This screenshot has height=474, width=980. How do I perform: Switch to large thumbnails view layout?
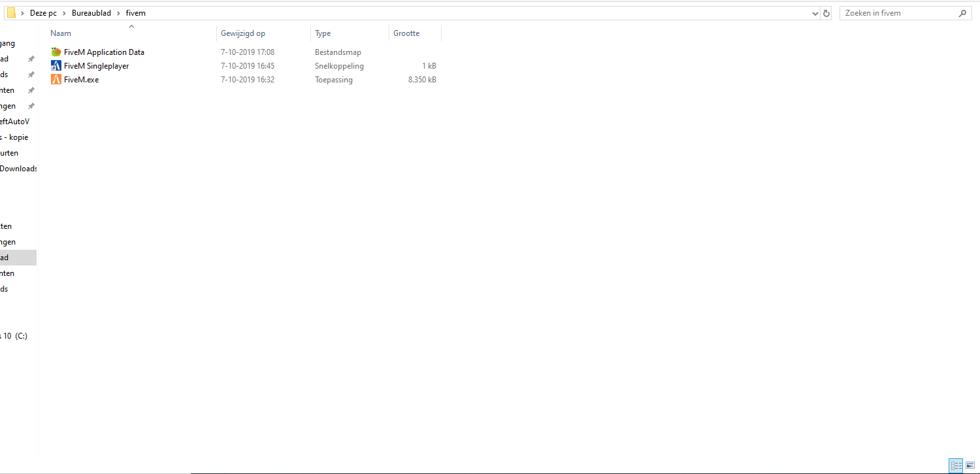(970, 466)
